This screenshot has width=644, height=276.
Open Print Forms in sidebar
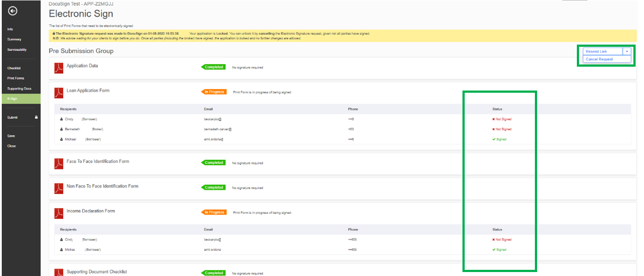[x=15, y=78]
